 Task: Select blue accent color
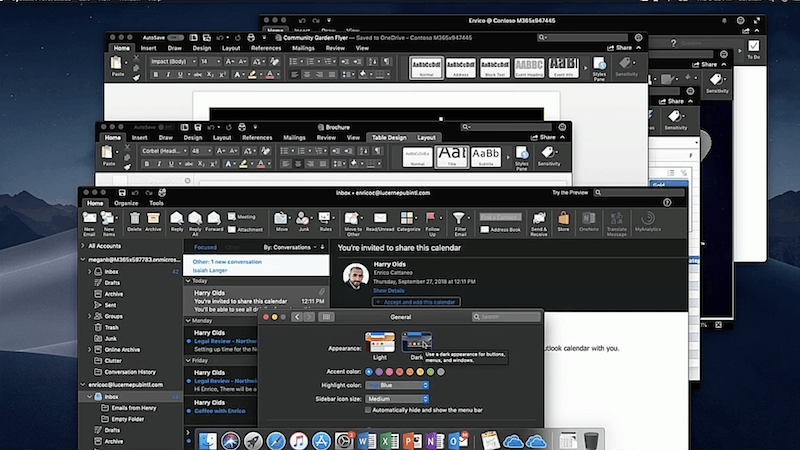(x=369, y=372)
